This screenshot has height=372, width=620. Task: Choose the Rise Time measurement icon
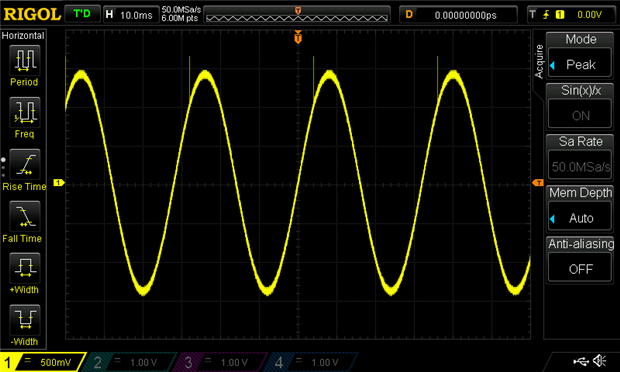(x=25, y=164)
